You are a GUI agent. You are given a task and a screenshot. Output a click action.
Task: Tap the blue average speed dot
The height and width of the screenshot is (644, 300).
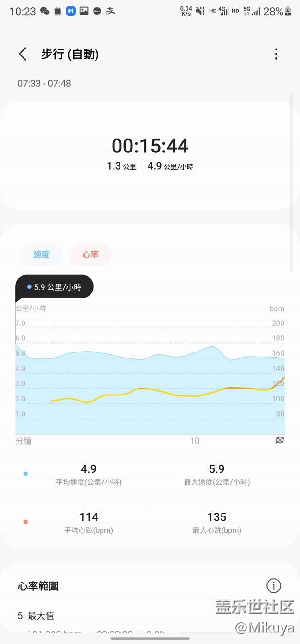click(x=25, y=474)
